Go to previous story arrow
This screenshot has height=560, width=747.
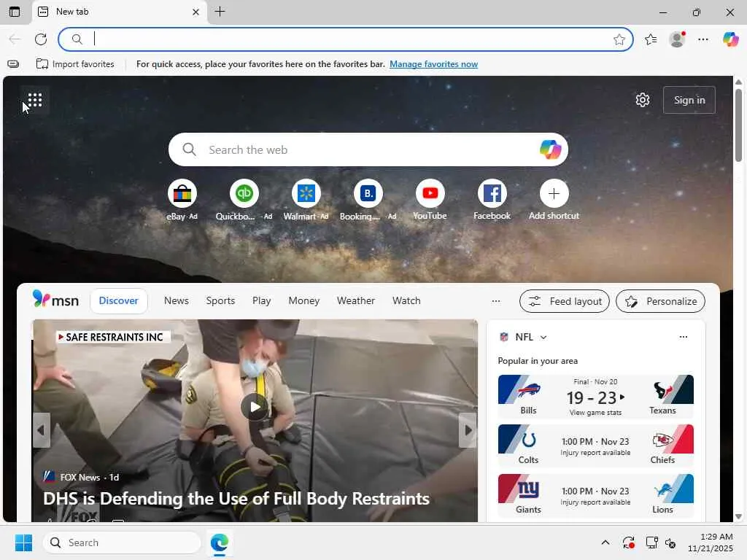coord(42,430)
